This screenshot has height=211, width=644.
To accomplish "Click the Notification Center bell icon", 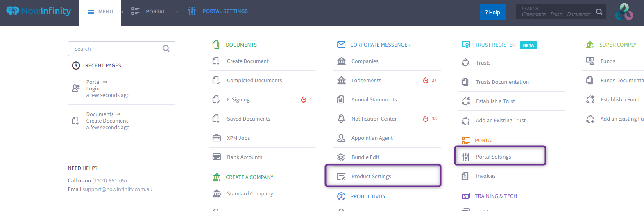I will tap(341, 119).
